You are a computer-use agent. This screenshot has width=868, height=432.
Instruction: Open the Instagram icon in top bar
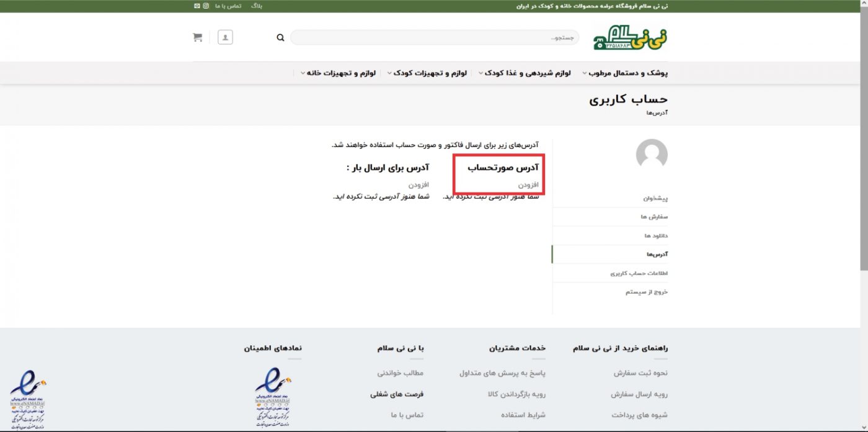[206, 6]
